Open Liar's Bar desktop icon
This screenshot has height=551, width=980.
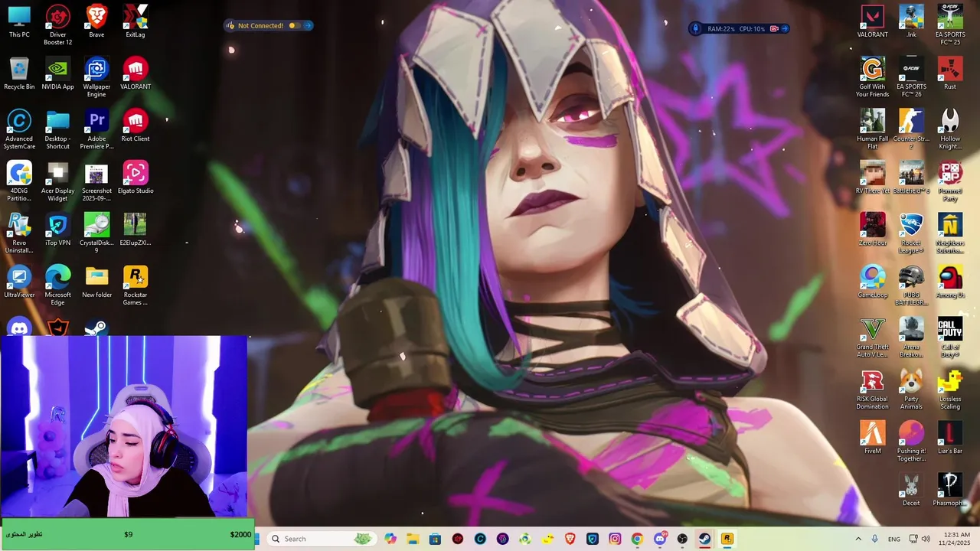coord(950,438)
